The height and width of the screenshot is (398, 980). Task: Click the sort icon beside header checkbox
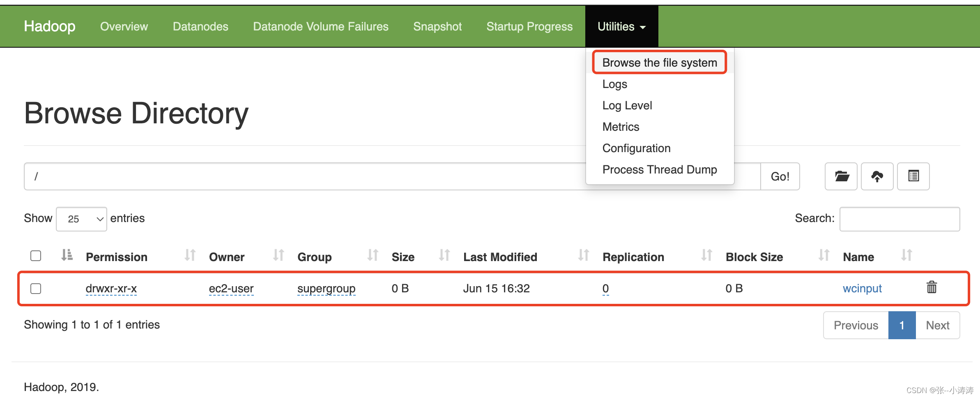[67, 255]
